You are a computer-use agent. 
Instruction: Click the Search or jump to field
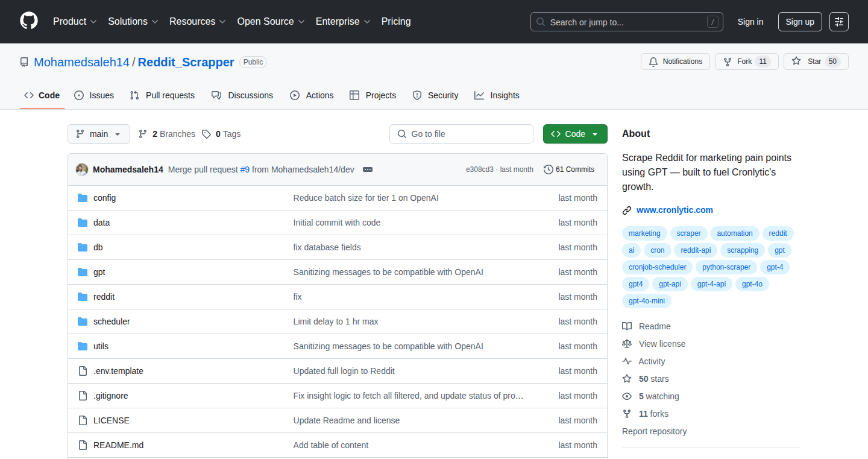(627, 22)
